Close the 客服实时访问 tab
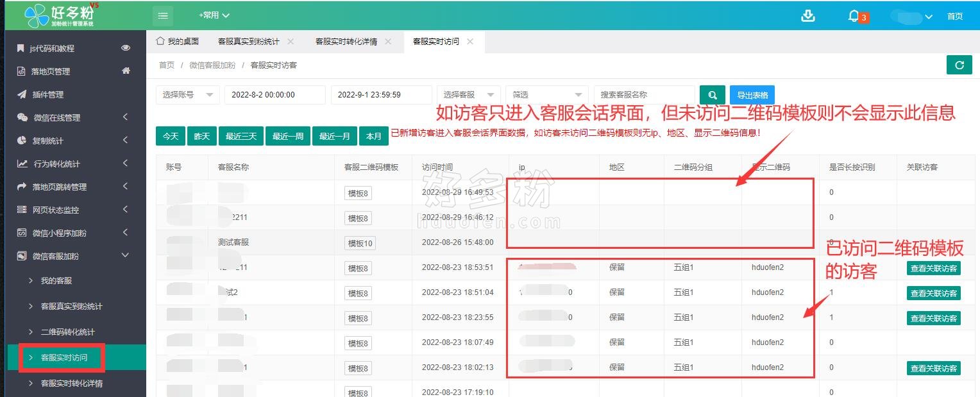Image resolution: width=980 pixels, height=397 pixels. click(x=470, y=41)
